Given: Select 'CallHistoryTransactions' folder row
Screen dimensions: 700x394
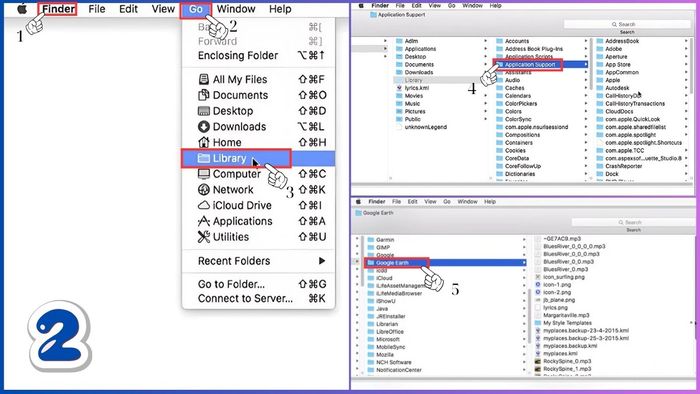Looking at the screenshot, I should click(x=635, y=104).
